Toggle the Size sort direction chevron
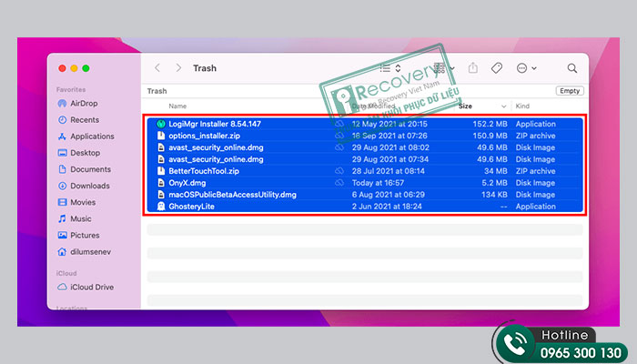The height and width of the screenshot is (364, 637). point(504,106)
